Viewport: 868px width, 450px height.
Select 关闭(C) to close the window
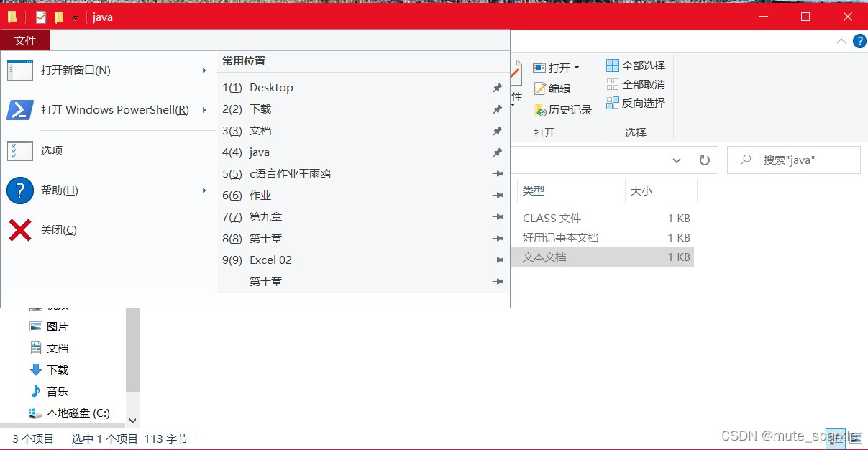pos(108,230)
